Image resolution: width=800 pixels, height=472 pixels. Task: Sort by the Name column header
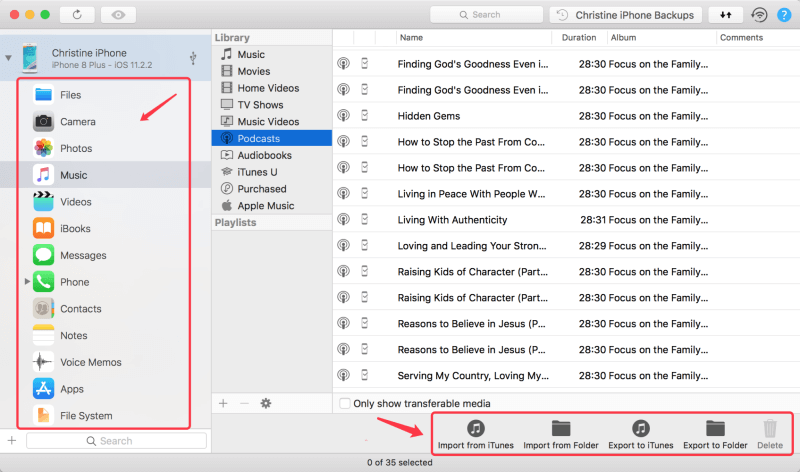click(473, 37)
